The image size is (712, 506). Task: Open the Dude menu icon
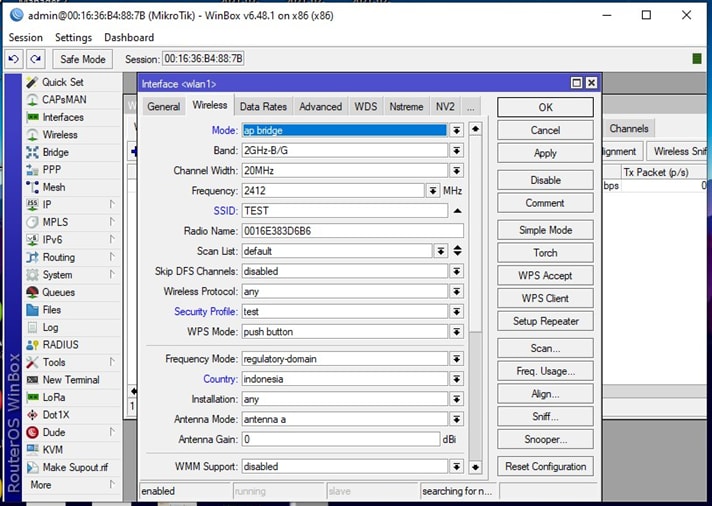(32, 432)
